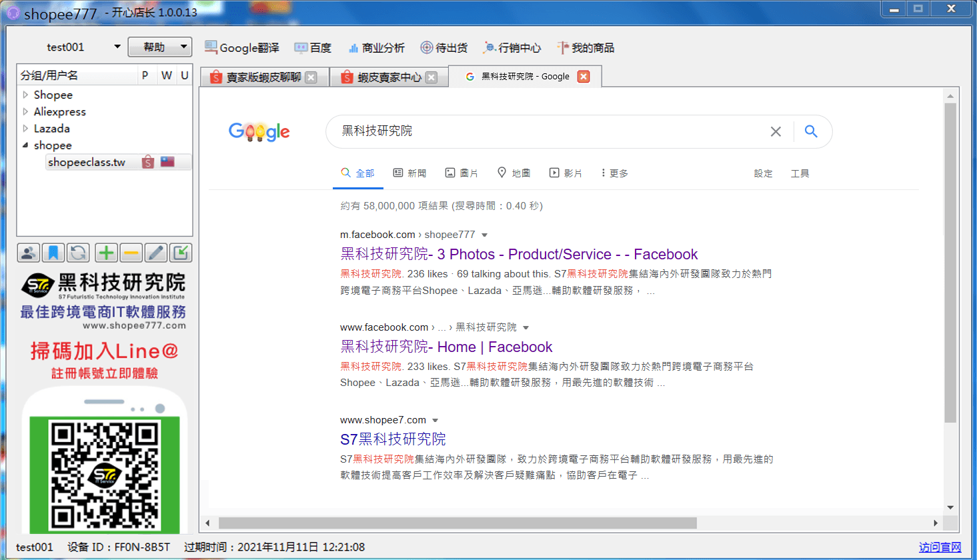Click the pencil edit icon button
Image resolution: width=977 pixels, height=560 pixels.
point(156,253)
